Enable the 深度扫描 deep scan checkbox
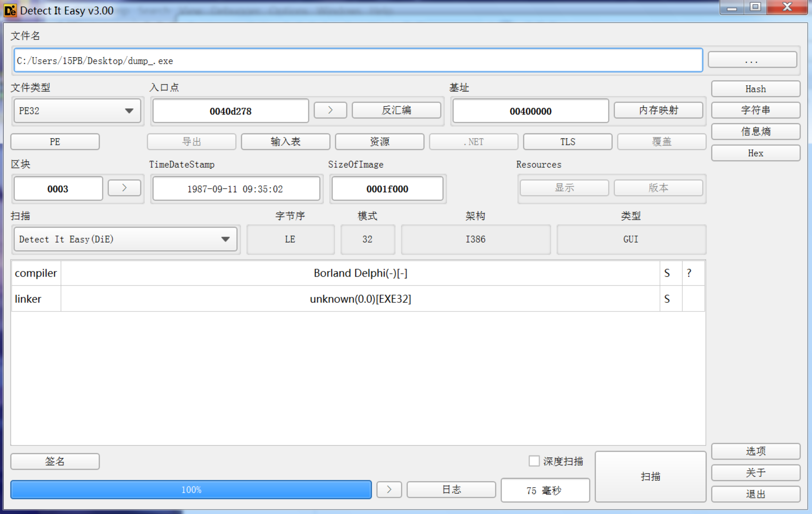Screen dimensions: 812x514 [x=534, y=461]
